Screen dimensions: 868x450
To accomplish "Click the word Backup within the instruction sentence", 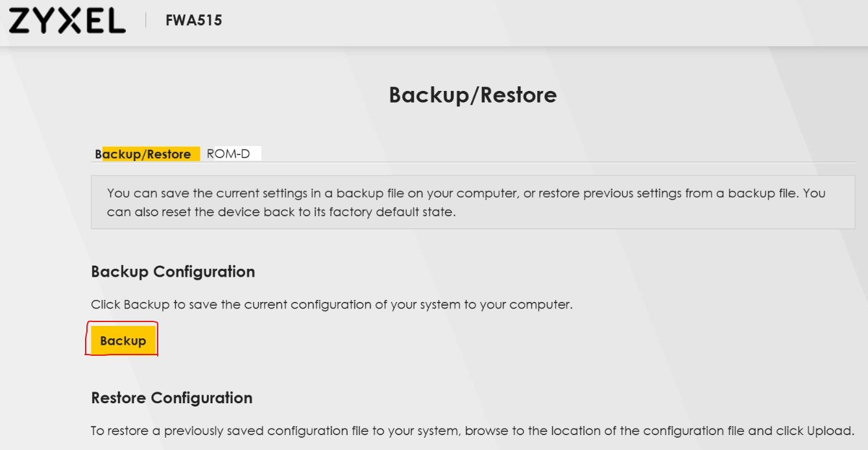I will [147, 304].
